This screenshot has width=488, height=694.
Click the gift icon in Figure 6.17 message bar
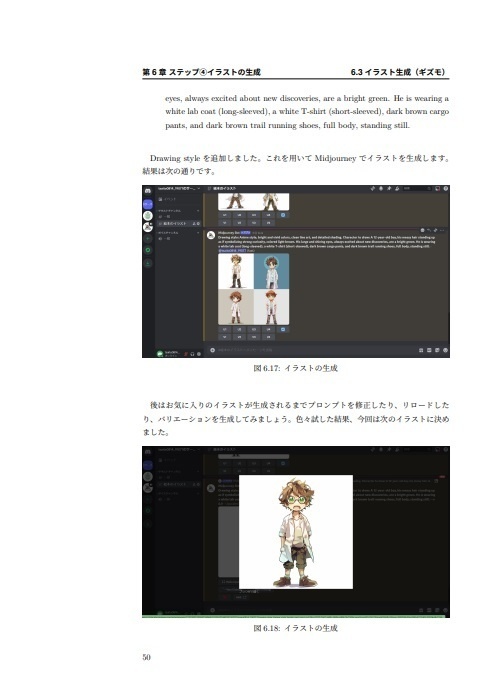421,350
